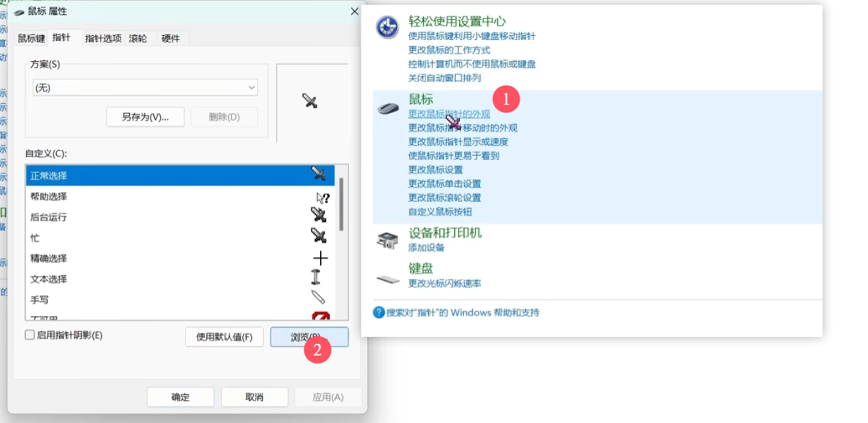The height and width of the screenshot is (423, 868).
Task: Open the 指针选项 tab
Action: pyautogui.click(x=103, y=39)
